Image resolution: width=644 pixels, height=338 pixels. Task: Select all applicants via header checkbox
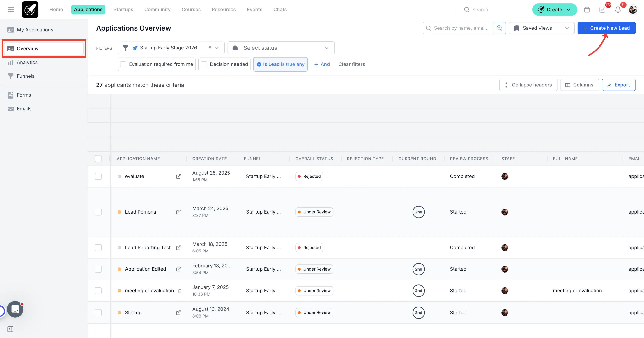(98, 159)
